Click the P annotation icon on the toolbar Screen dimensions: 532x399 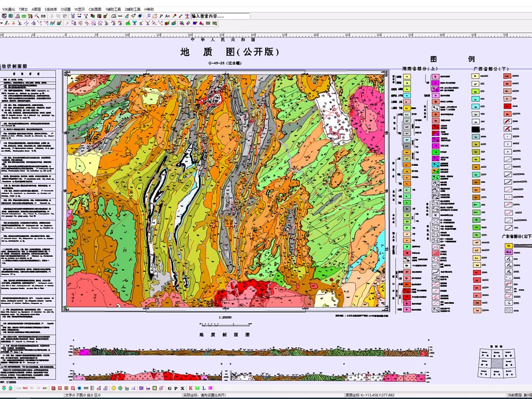point(161,16)
